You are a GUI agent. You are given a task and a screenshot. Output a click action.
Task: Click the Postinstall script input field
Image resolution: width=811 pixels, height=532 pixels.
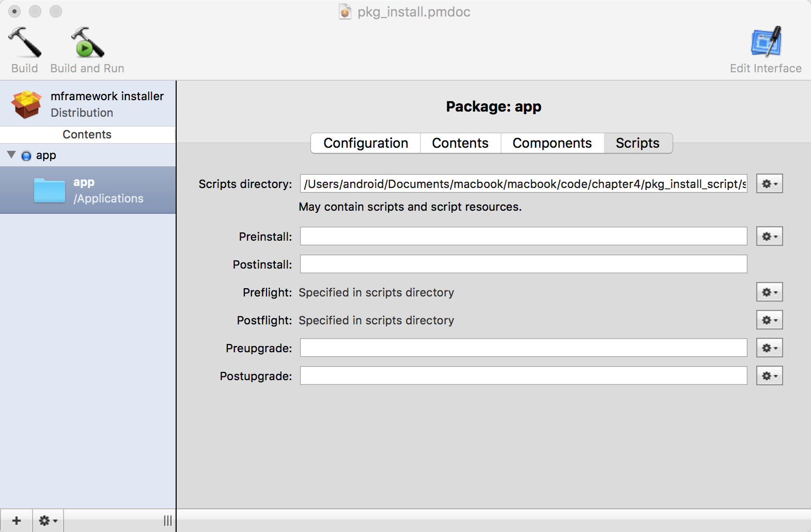(x=523, y=264)
